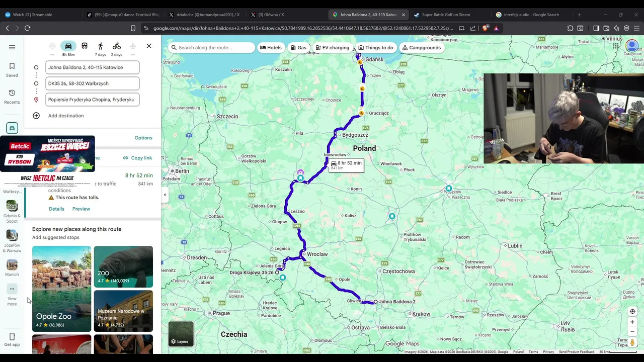Filter by Hotels chip
This screenshot has width=644, height=362.
pyautogui.click(x=271, y=48)
